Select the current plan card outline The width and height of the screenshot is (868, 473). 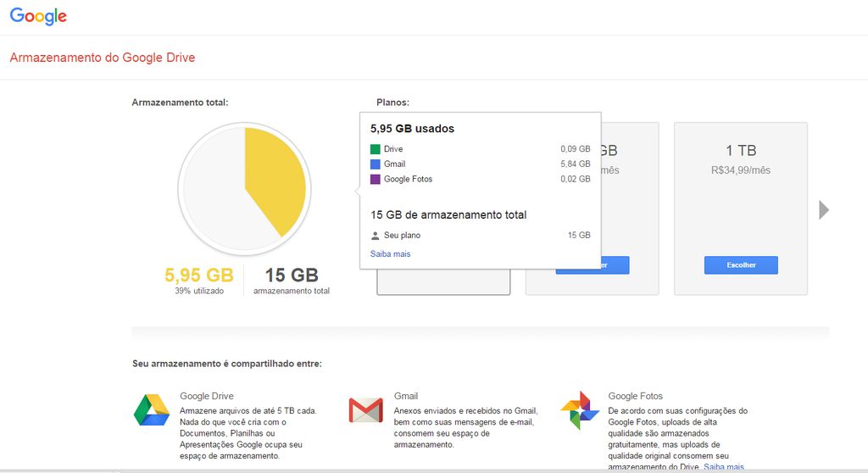443,282
